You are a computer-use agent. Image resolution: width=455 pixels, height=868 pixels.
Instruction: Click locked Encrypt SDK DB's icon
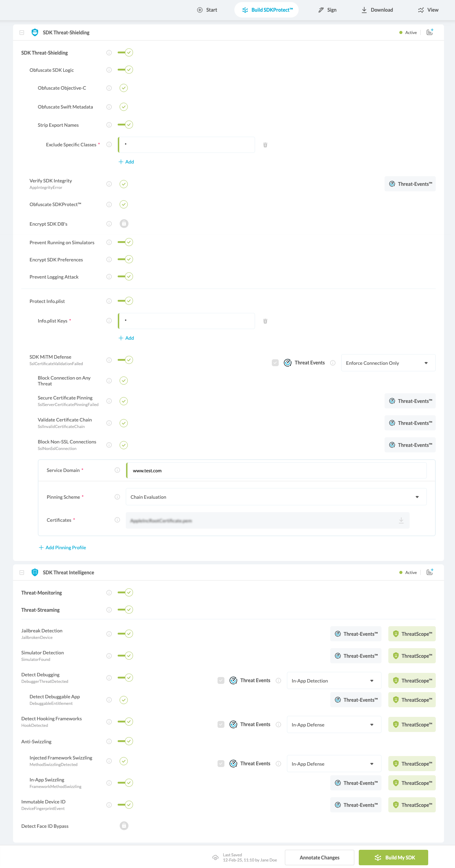124,224
